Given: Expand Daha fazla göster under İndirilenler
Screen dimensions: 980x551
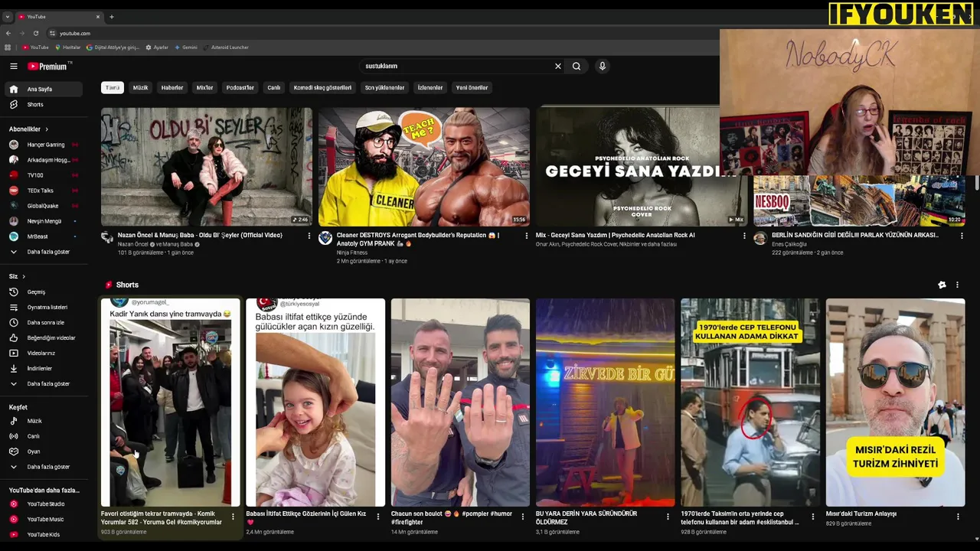Looking at the screenshot, I should tap(42, 384).
